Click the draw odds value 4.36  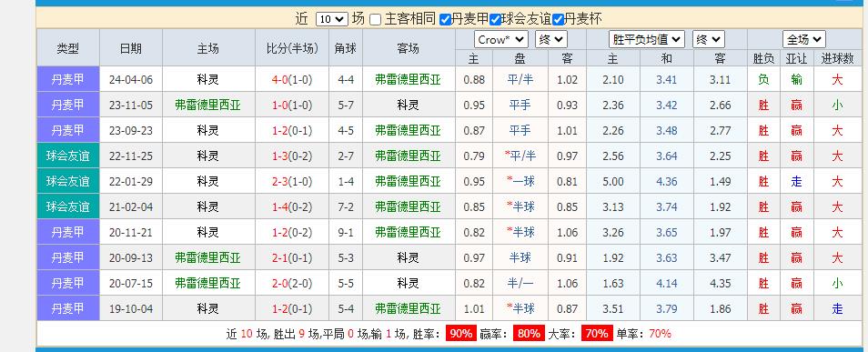[x=667, y=182]
